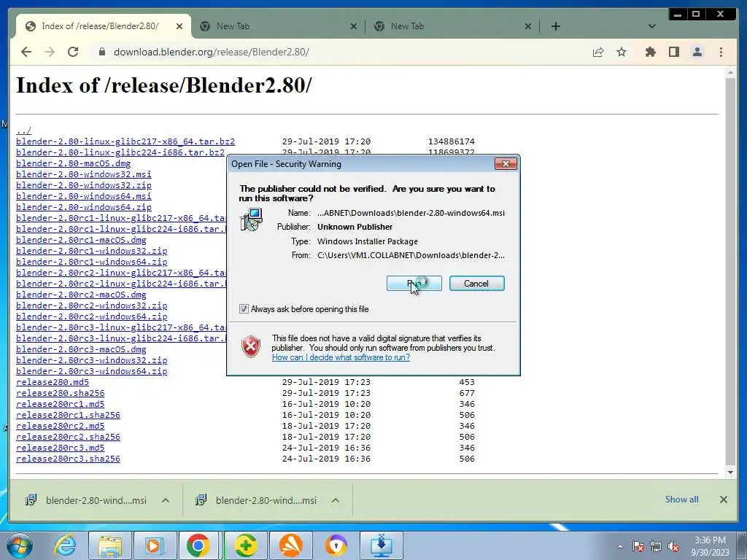
Task: Open Windows Start menu orb
Action: click(x=19, y=545)
